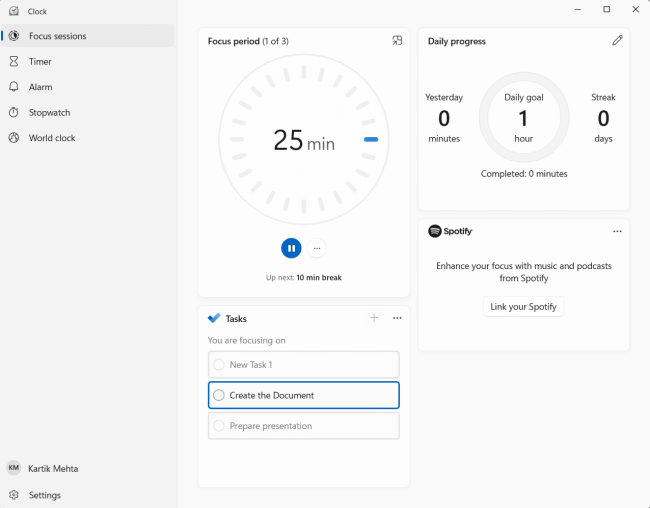Click the Completed: 0 minutes label

(x=524, y=174)
